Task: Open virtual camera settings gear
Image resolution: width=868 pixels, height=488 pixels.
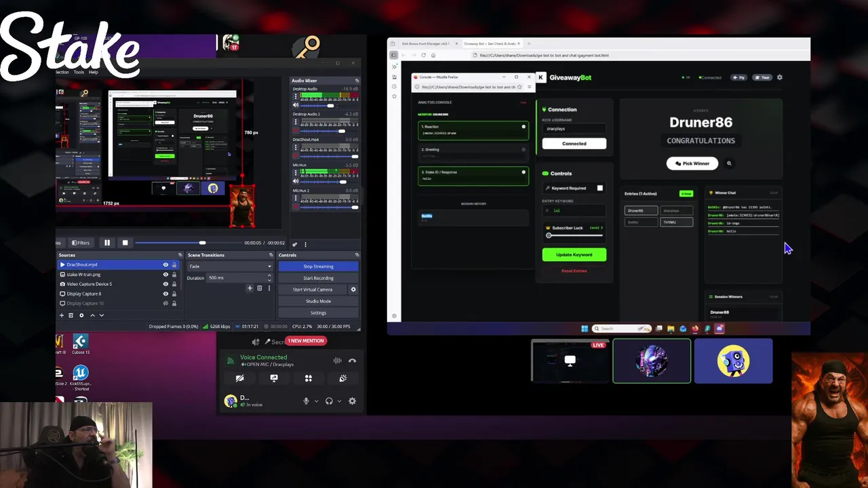Action: pos(353,289)
